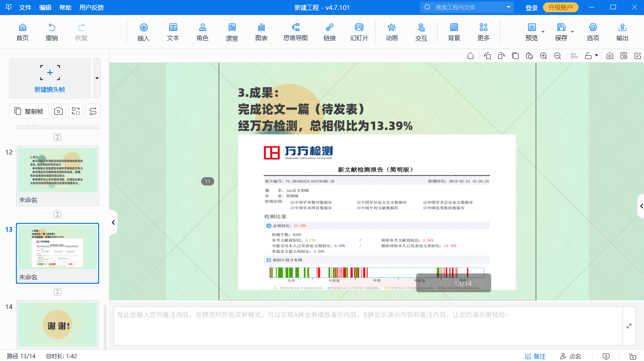The height and width of the screenshot is (361, 644).
Task: Click transition icon between frames 13 and 14
Action: pyautogui.click(x=58, y=292)
